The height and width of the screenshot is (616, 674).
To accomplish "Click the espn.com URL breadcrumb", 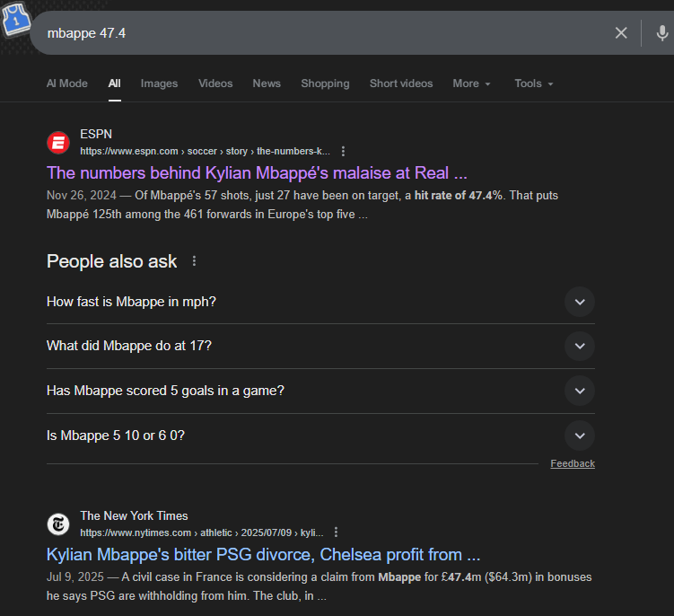I will click(205, 152).
